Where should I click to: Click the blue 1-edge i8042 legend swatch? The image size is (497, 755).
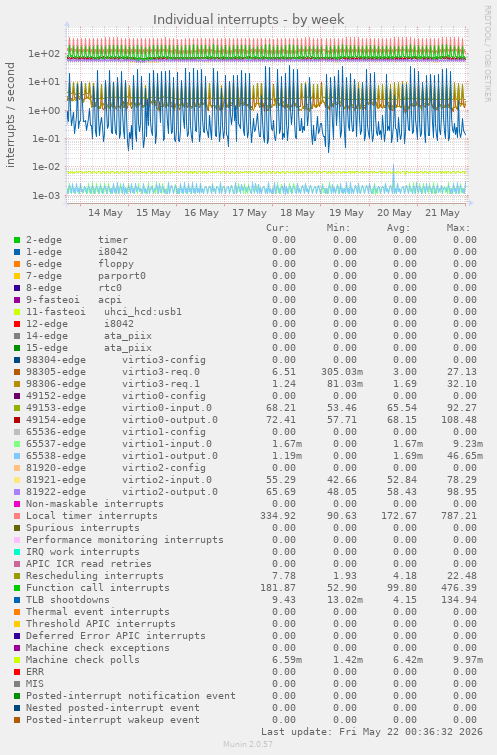tap(17, 252)
